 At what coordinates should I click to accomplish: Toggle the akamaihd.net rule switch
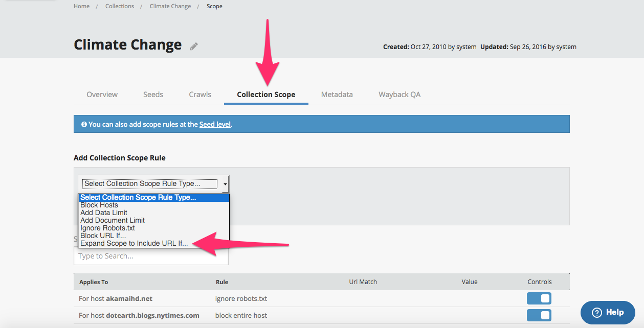pos(539,298)
